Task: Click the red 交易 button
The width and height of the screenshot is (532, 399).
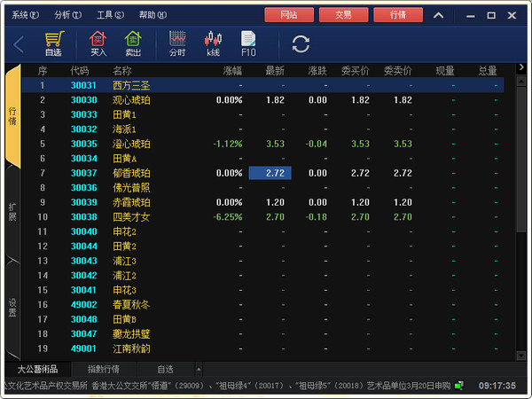Action: click(x=342, y=15)
